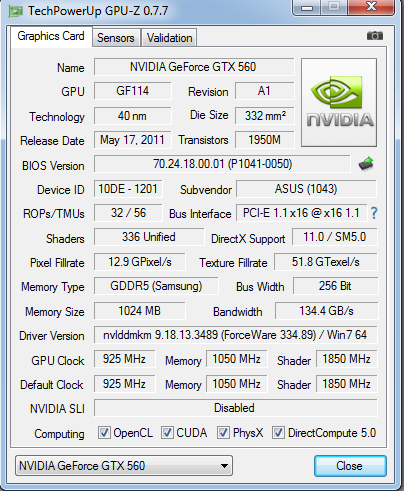The image size is (414, 491).
Task: Click the Driver Version field nvlddmkm 9.18.13.3489
Action: [x=236, y=335]
